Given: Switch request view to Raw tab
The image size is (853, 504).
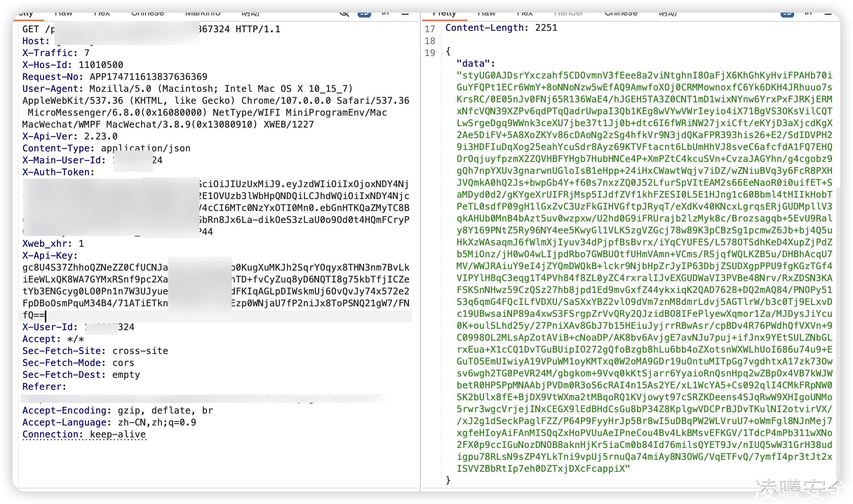Looking at the screenshot, I should pos(63,14).
